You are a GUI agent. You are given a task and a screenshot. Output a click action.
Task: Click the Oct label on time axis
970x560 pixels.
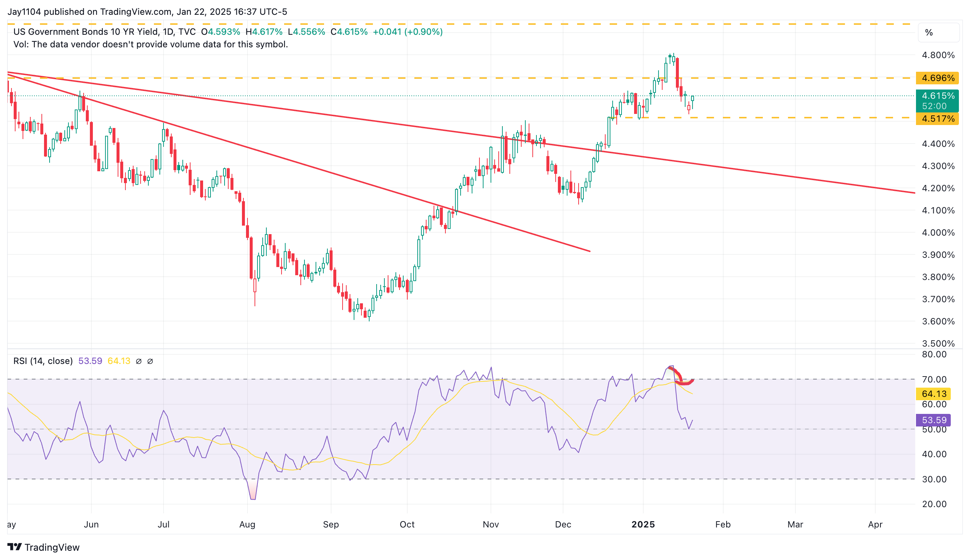[407, 524]
